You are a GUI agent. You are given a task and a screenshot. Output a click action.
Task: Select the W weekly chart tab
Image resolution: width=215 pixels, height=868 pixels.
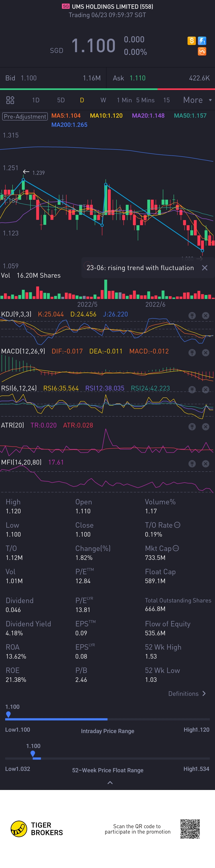[x=103, y=100]
